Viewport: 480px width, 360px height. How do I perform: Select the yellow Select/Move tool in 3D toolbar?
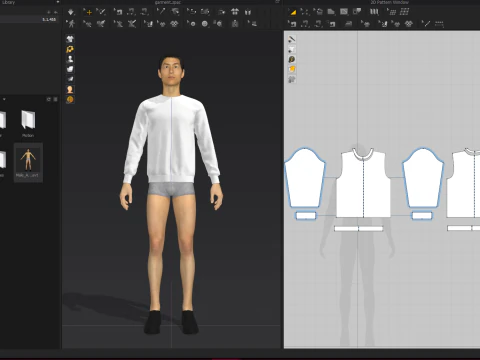click(88, 12)
